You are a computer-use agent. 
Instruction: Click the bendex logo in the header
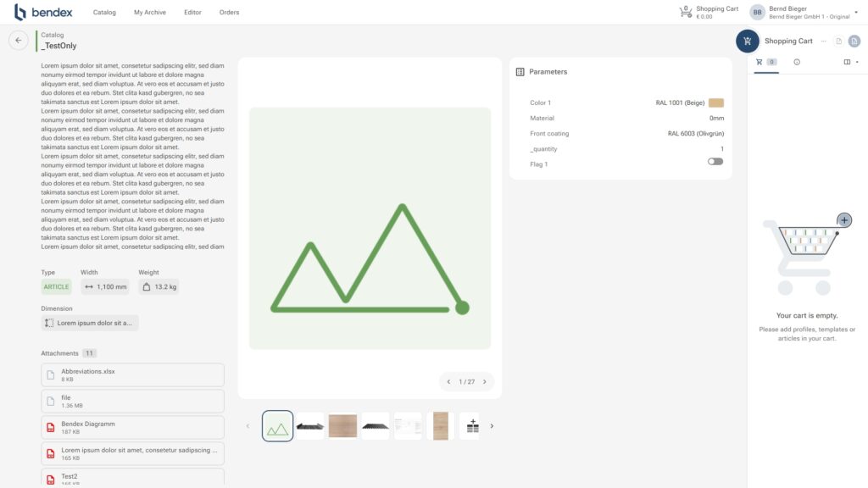point(43,12)
